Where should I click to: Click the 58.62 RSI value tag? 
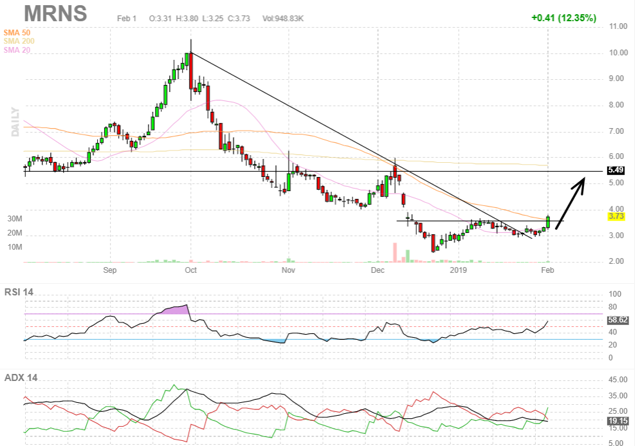[618, 320]
